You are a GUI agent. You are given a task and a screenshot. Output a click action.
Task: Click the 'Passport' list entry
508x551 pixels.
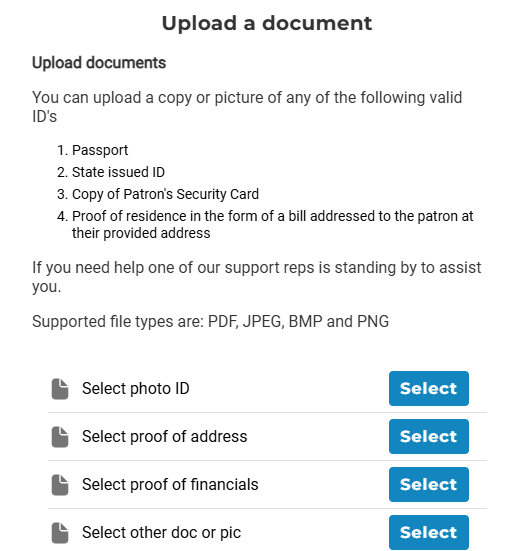pyautogui.click(x=100, y=150)
